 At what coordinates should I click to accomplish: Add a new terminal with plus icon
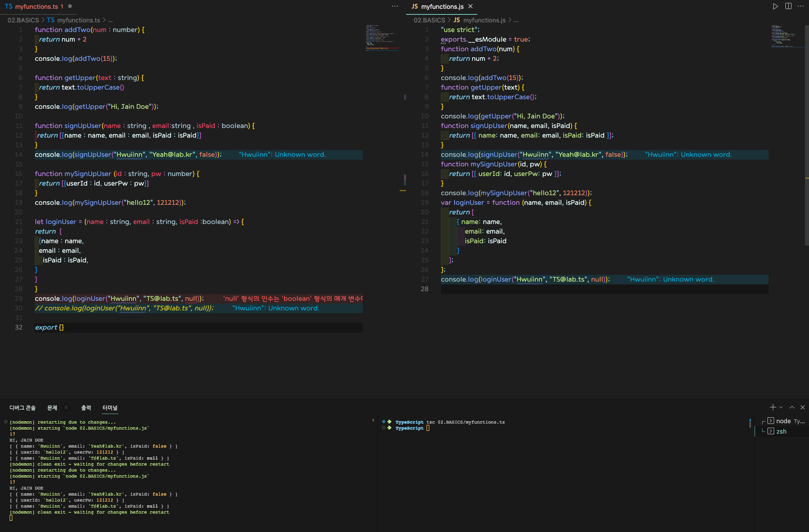[x=773, y=407]
